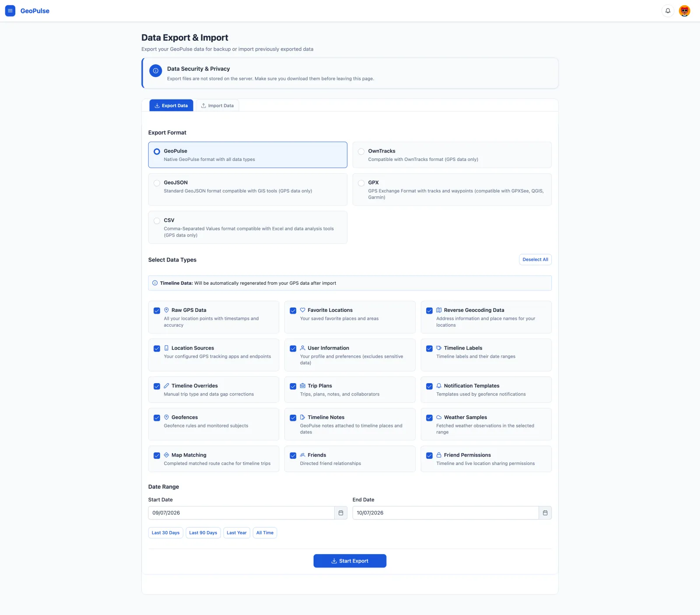Viewport: 700px width, 615px height.
Task: Toggle the Geofences checkbox
Action: [157, 418]
